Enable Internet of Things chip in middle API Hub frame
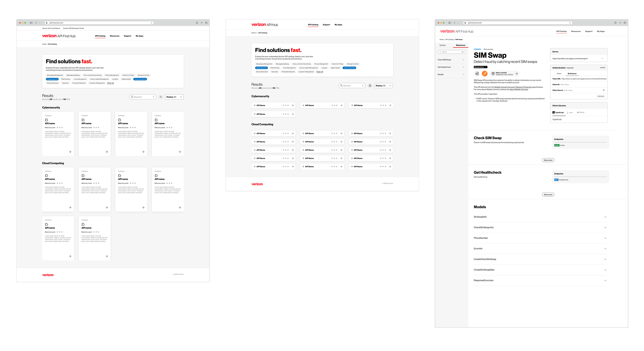Screen dimensions: 644x351 [337, 64]
